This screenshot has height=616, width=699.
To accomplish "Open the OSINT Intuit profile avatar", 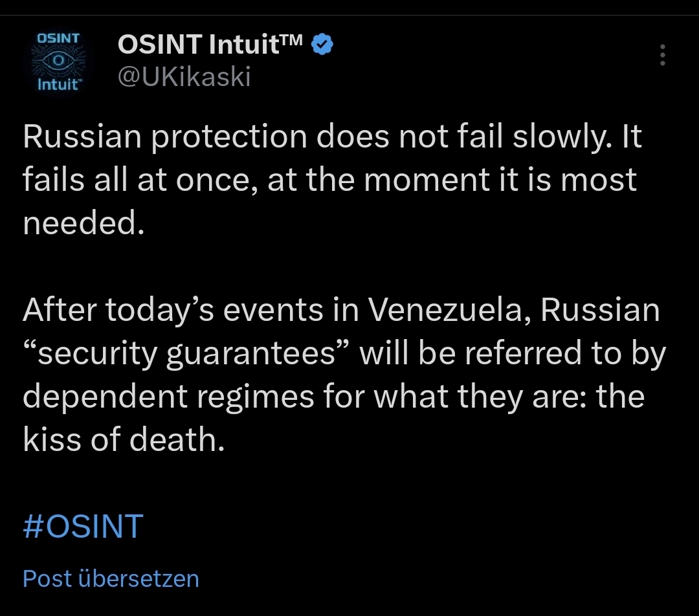I will (58, 61).
